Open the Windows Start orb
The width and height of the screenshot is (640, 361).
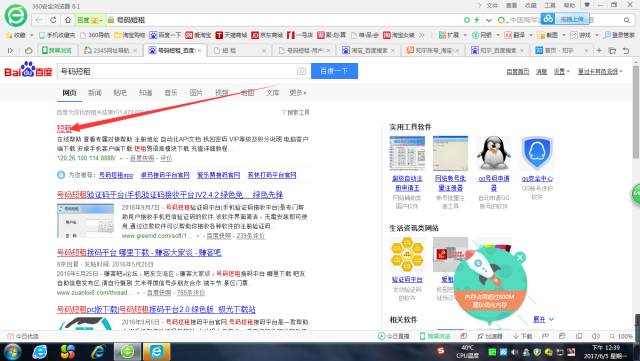[x=12, y=352]
